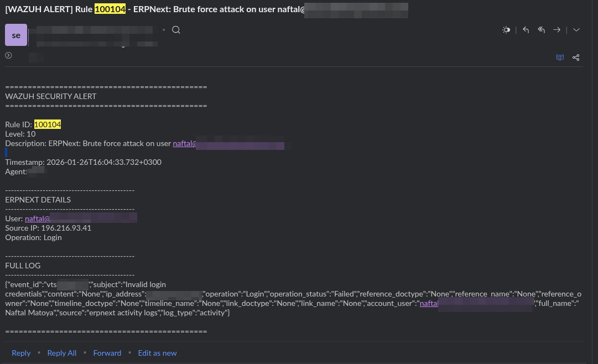Open the naftal@ link in the User line

pos(37,219)
